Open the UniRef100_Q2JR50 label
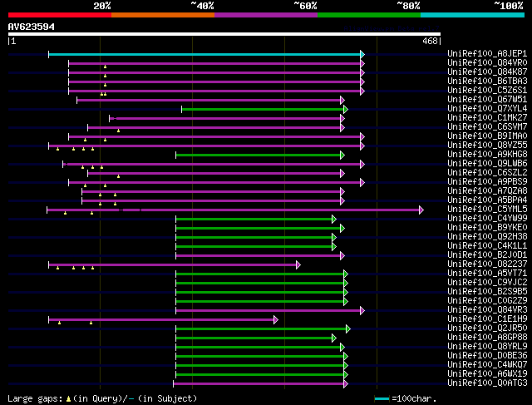 click(x=487, y=328)
